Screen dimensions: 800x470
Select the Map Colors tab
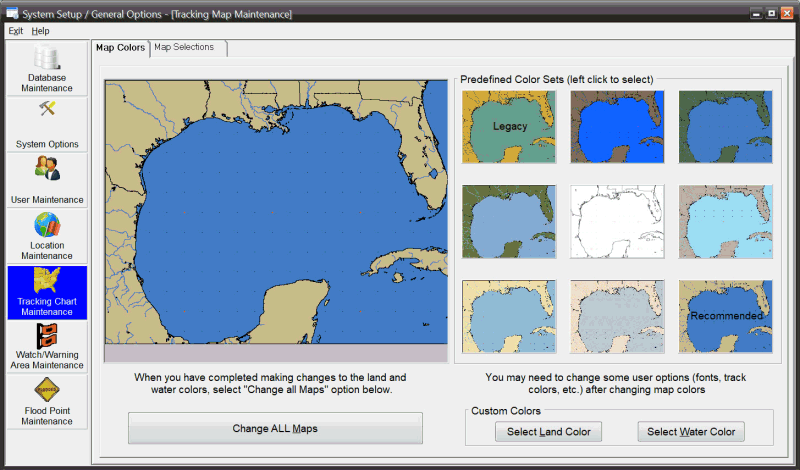(120, 48)
